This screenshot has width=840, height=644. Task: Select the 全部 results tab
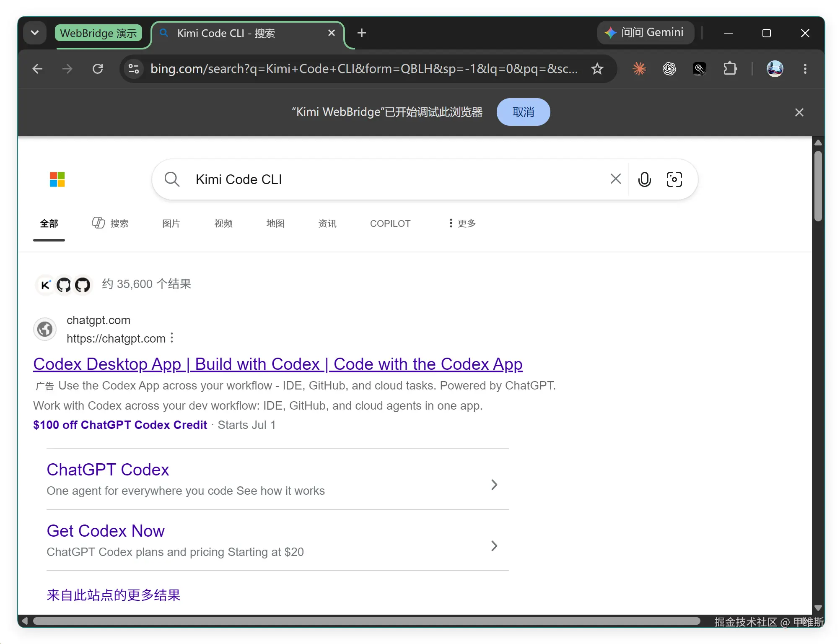pos(49,223)
